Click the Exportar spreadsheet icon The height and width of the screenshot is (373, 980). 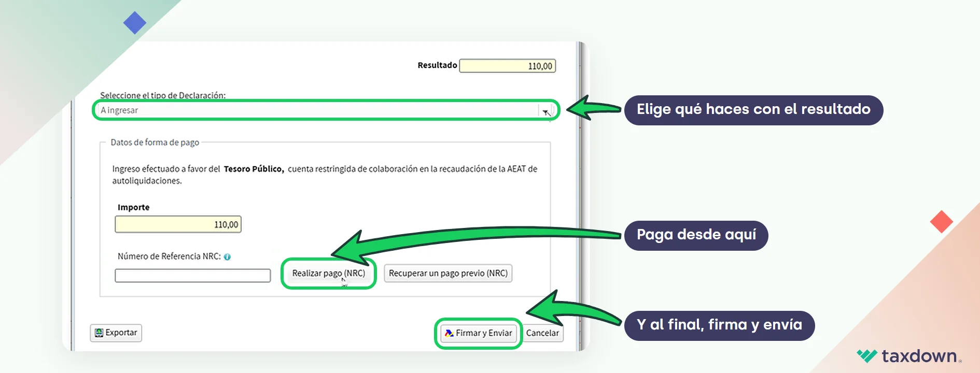pos(99,333)
